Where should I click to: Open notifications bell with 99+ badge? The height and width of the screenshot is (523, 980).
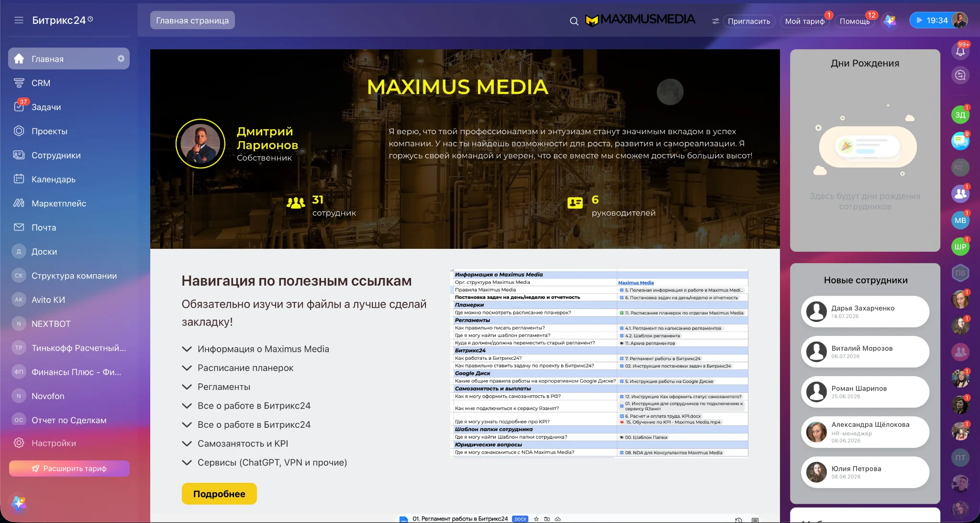coord(960,51)
